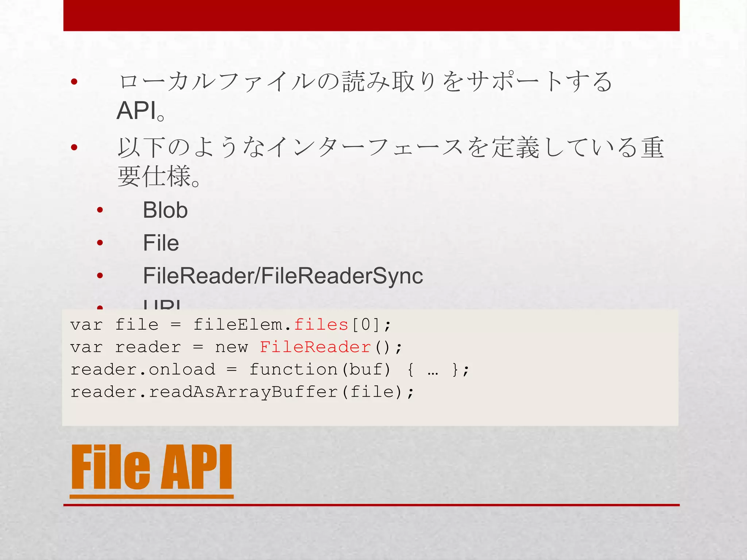Image resolution: width=747 pixels, height=560 pixels.
Task: Select the 'File' bullet item
Action: 161,243
